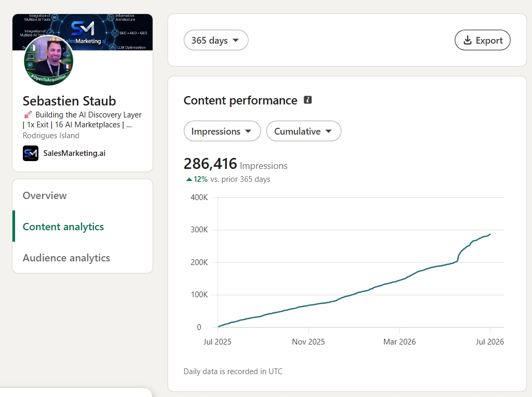Click the SalesMarketing.ai company logo icon

pyautogui.click(x=31, y=153)
